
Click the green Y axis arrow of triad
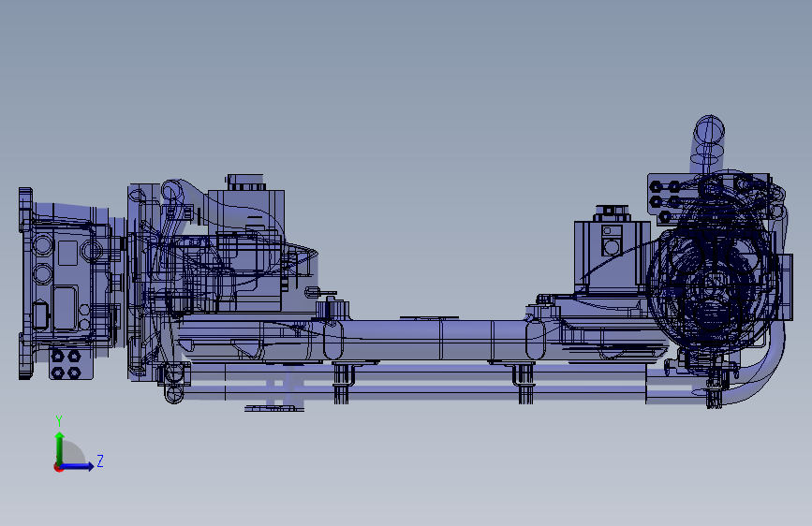tap(60, 447)
